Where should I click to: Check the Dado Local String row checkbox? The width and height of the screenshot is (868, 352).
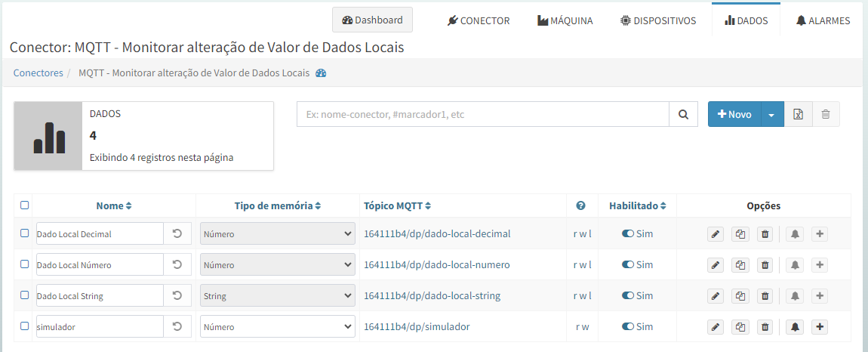[24, 295]
